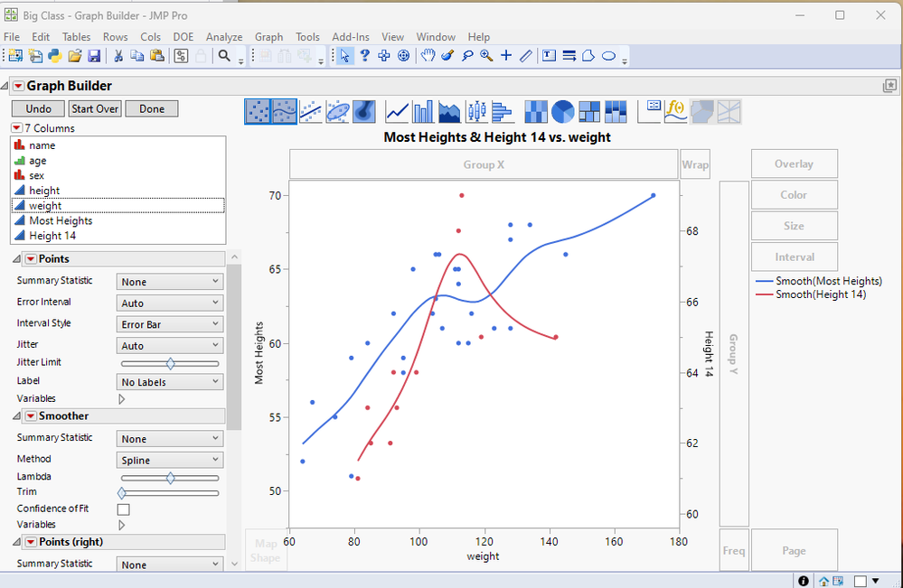Open the Add-Ins menu
903x588 pixels.
point(350,37)
